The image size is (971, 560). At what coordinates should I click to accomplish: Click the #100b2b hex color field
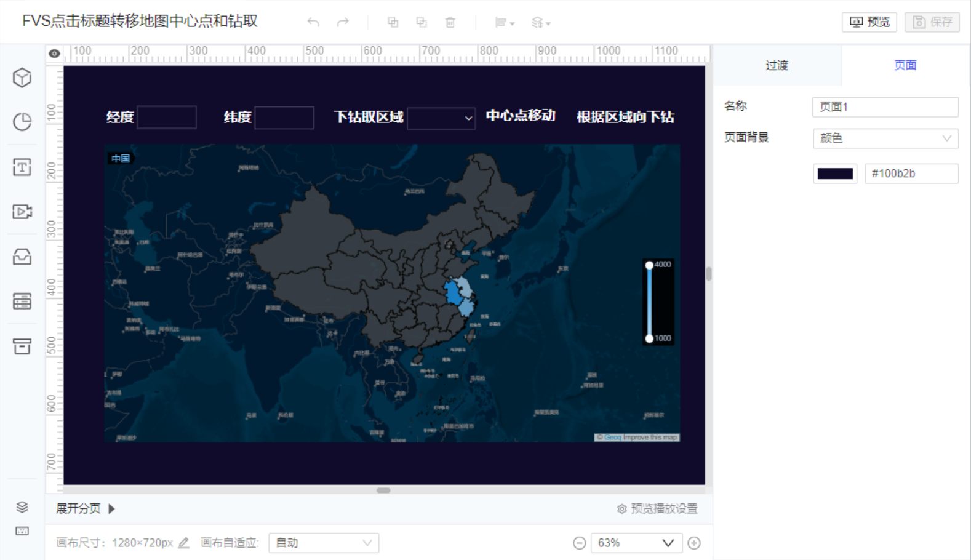(x=912, y=174)
